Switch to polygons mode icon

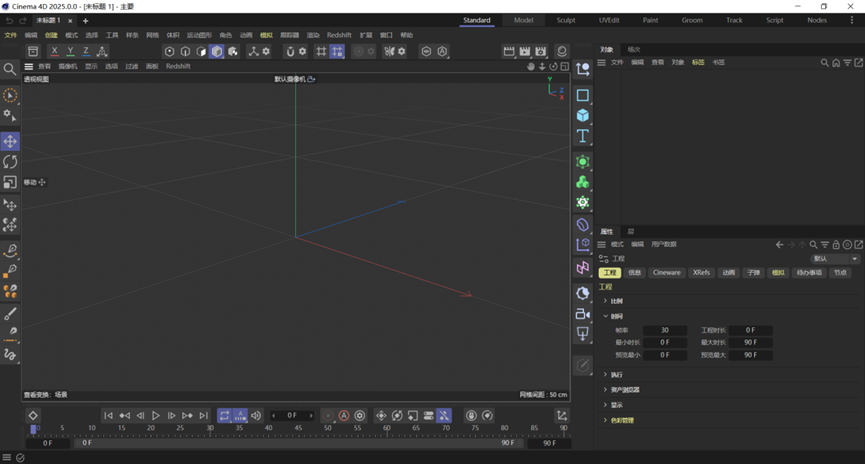point(201,51)
